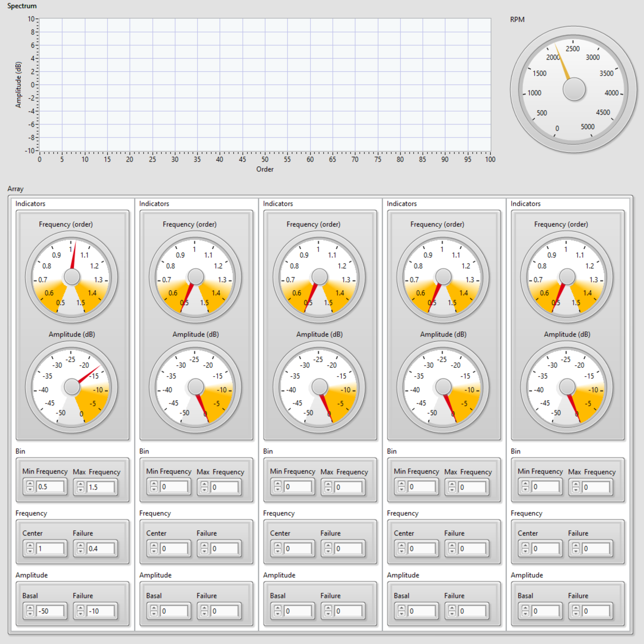Click the third column's Amplitude (dB) gauge
The width and height of the screenshot is (644, 644).
319,387
